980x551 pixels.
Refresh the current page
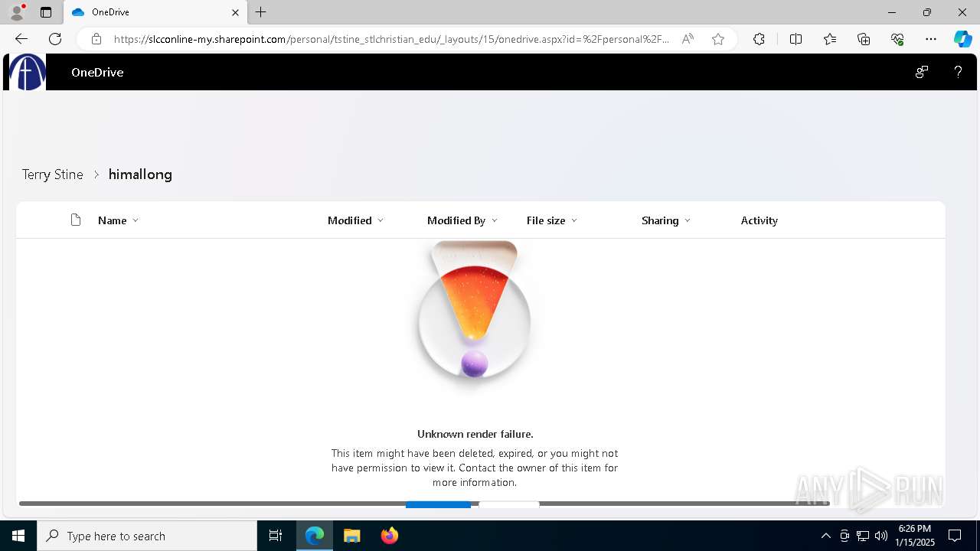point(55,39)
